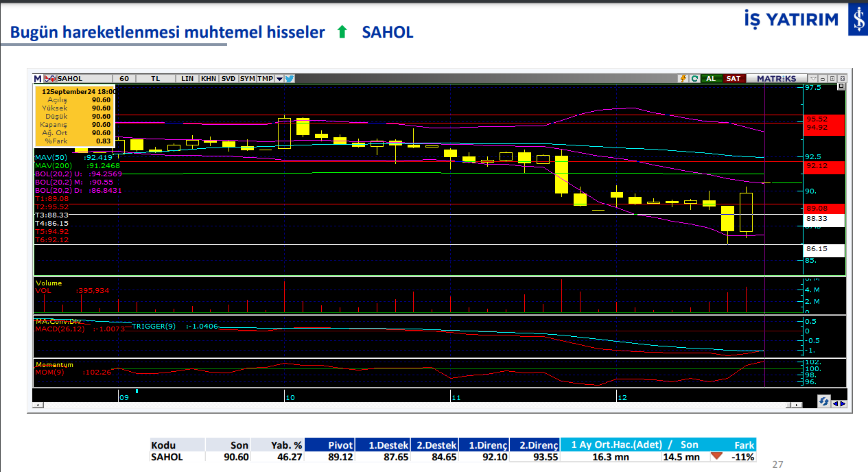This screenshot has height=472, width=868.
Task: Click the small square icon beside 97.5
Action: [842, 87]
